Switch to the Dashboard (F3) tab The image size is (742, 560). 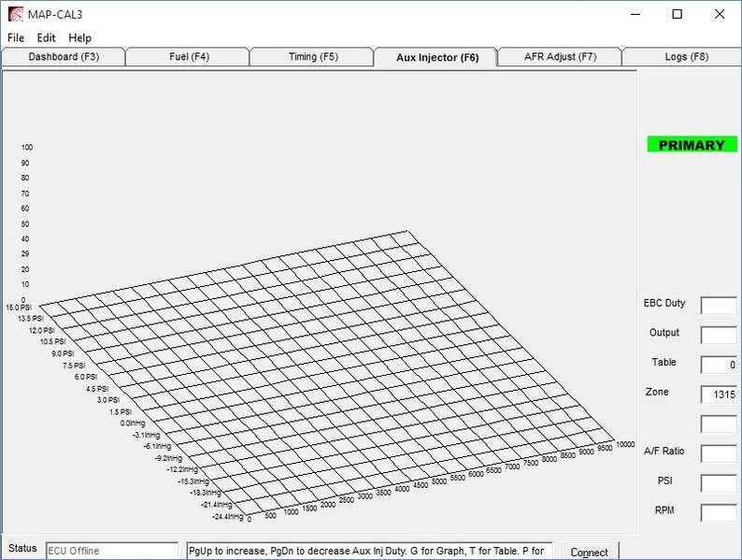(x=64, y=57)
